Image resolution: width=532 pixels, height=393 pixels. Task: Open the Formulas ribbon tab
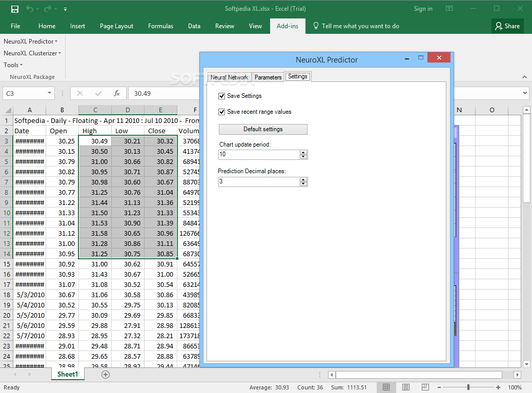click(160, 26)
